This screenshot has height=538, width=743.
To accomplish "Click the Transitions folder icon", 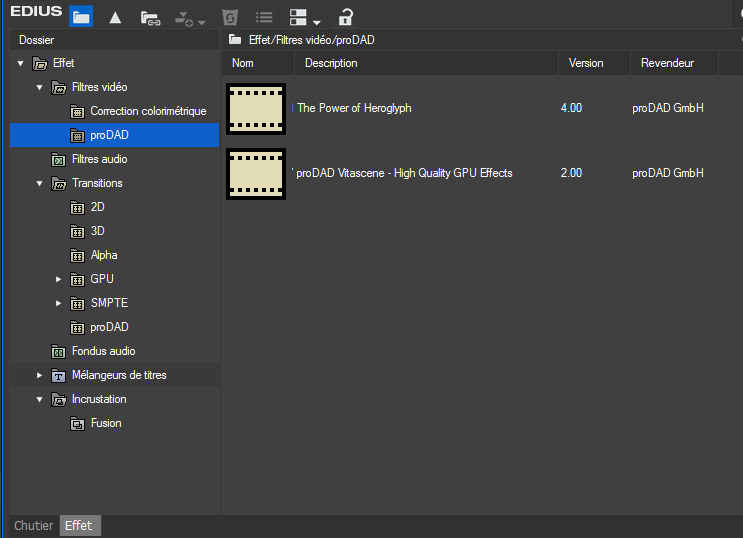I will [x=59, y=183].
